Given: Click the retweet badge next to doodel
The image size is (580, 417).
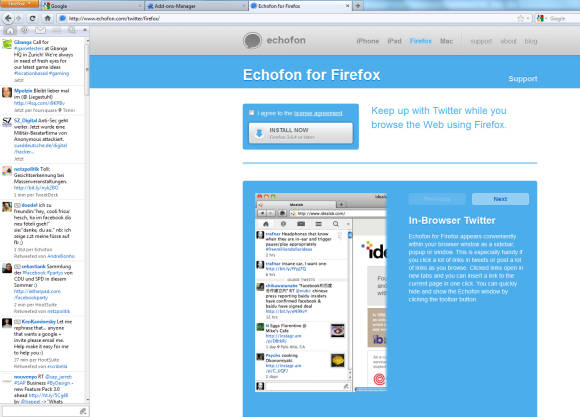Looking at the screenshot, I should 17,205.
